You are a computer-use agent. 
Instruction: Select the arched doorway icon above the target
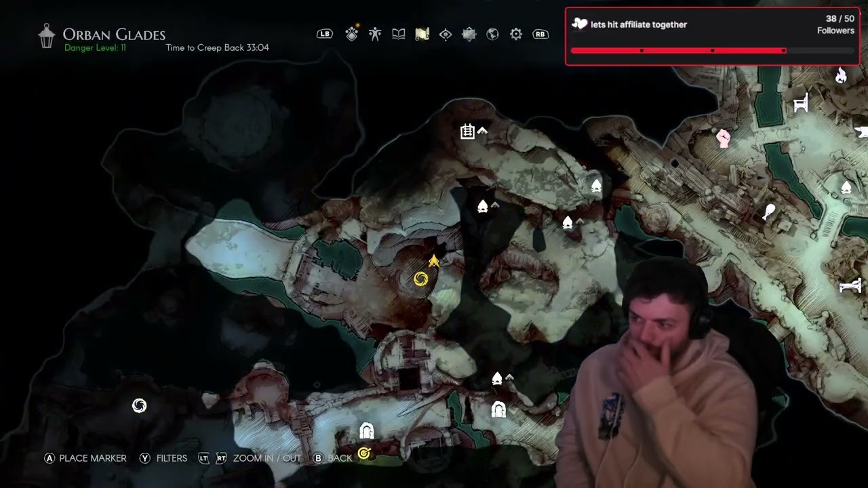pos(366,430)
